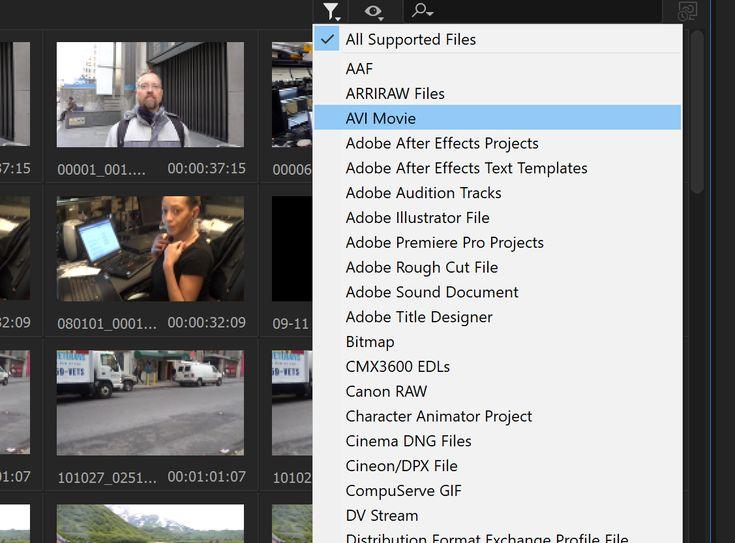Select clip thumbnail 00001_001 with bearded man
Viewport: 735px width, 543px height.
click(x=150, y=94)
